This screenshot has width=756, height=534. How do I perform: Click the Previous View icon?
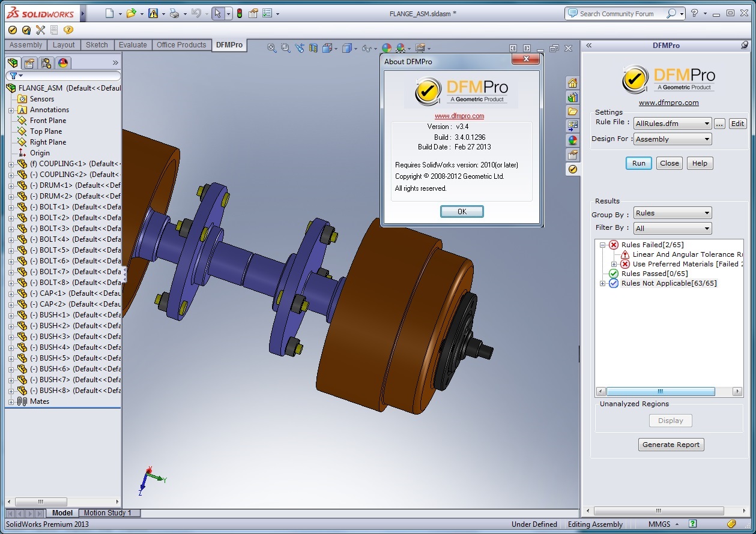(300, 48)
